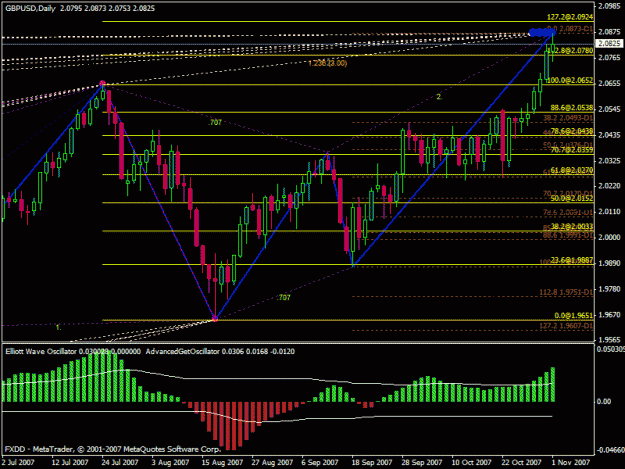Click the GBPUSD,Daily chart title text
Screen dimensions: 625x469
pyautogui.click(x=30, y=8)
